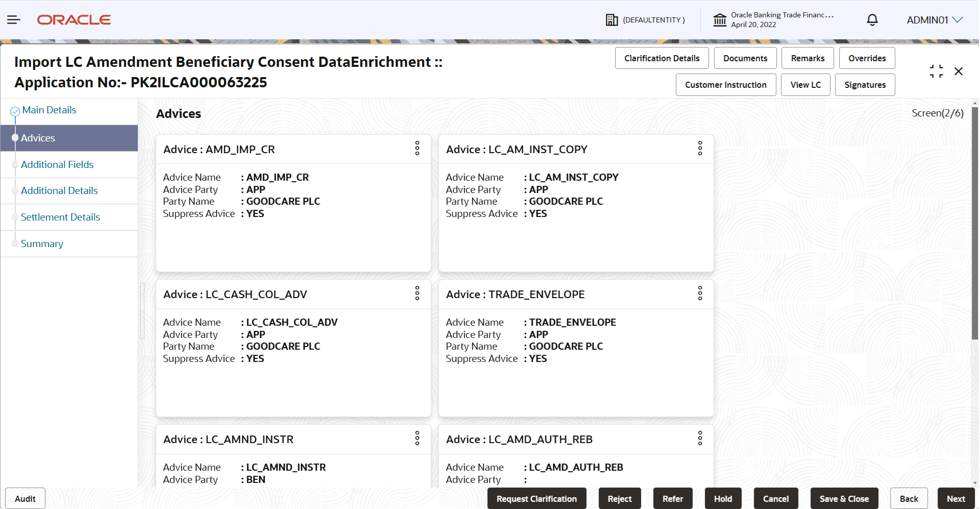Select the Advices step
Viewport: 980px width, 509px height.
click(x=69, y=138)
